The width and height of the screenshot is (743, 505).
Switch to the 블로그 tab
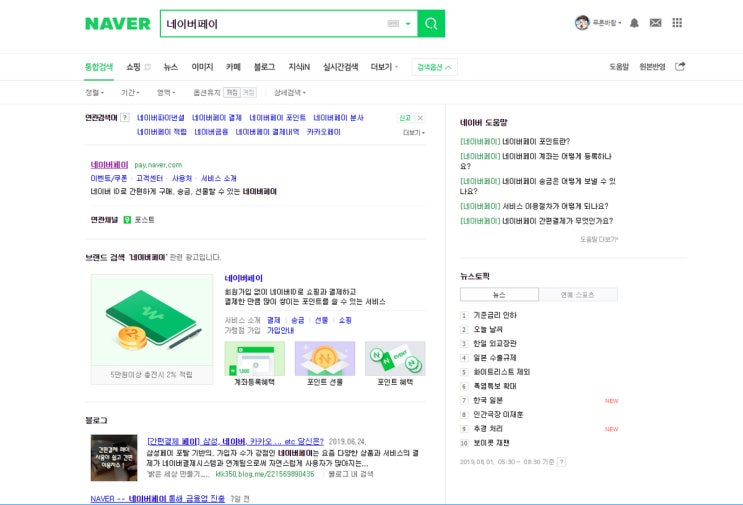264,67
